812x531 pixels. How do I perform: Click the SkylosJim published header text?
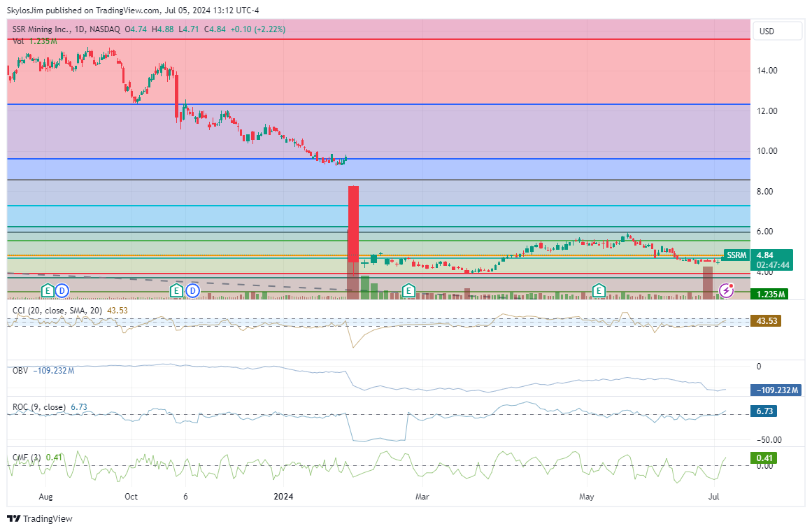point(133,10)
